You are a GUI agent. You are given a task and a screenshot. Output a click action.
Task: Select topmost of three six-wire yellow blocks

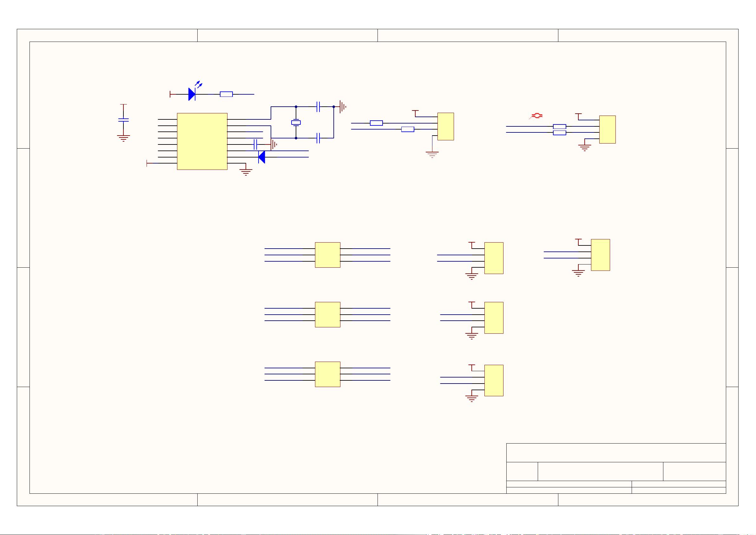pos(328,255)
